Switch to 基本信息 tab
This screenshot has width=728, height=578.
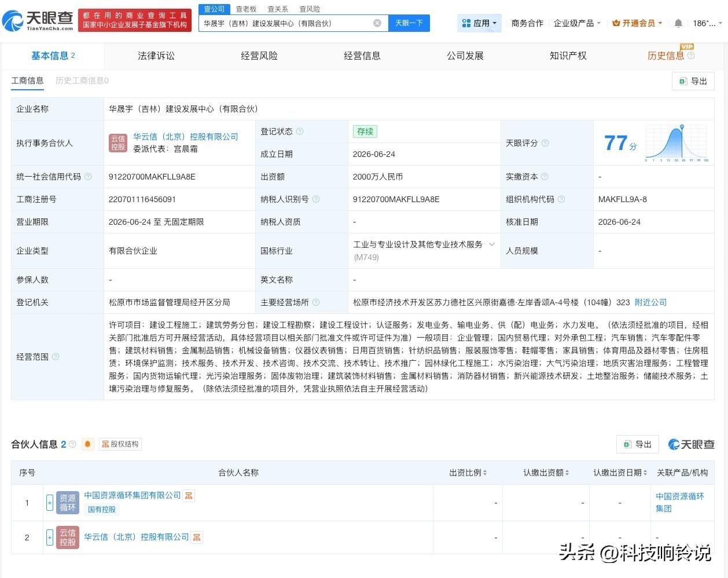(53, 56)
